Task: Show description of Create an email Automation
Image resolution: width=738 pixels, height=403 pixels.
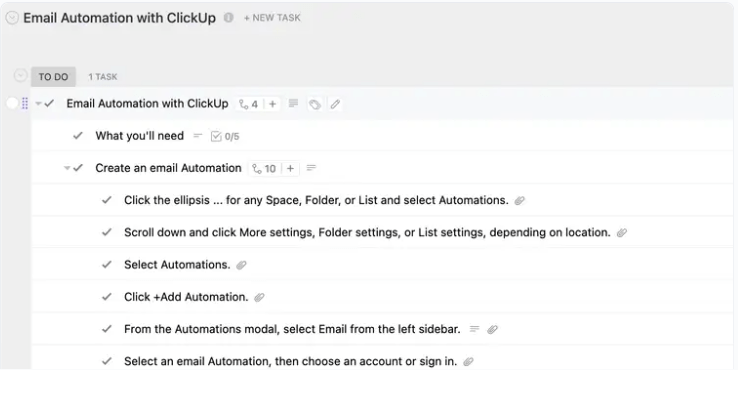Action: click(x=311, y=168)
